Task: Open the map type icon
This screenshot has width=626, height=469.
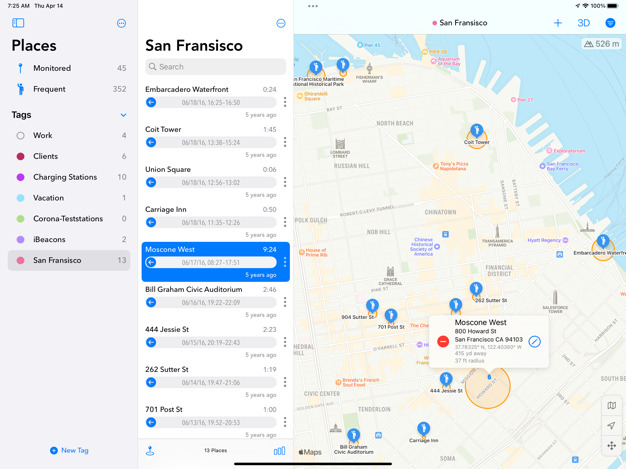Action: [611, 405]
